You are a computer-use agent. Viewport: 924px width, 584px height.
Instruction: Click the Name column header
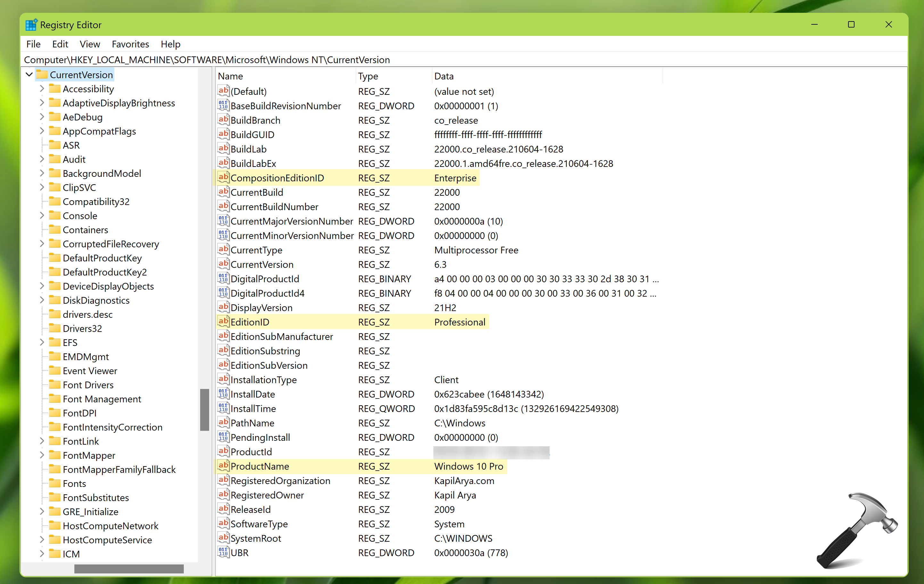pos(230,76)
